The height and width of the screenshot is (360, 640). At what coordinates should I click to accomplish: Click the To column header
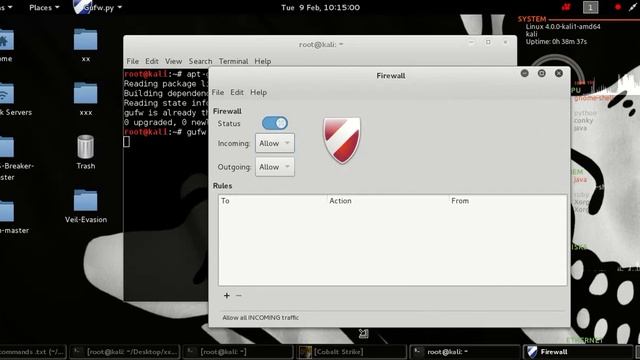(273, 201)
